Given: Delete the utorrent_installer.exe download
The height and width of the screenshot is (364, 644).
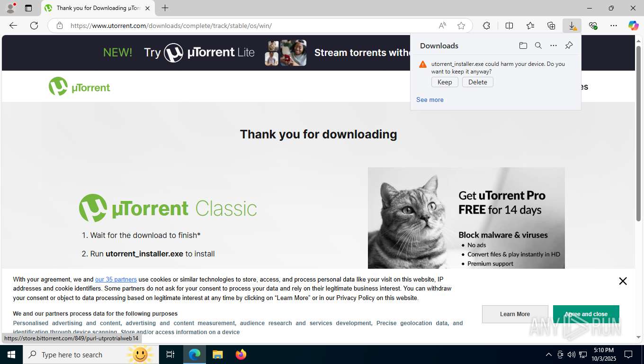Looking at the screenshot, I should coord(478,82).
